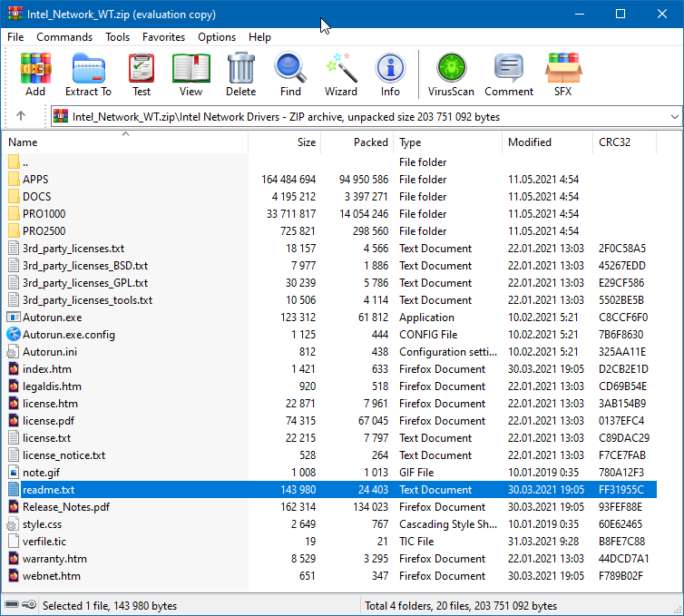Launch the Wizard wand tool
The image size is (684, 616).
pos(341,74)
